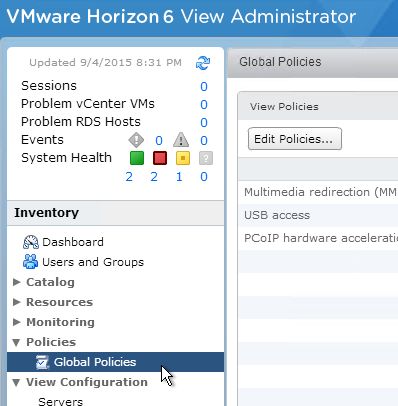Viewport: 398px width, 406px height.
Task: Open Users and Groups in Inventory
Action: (93, 262)
